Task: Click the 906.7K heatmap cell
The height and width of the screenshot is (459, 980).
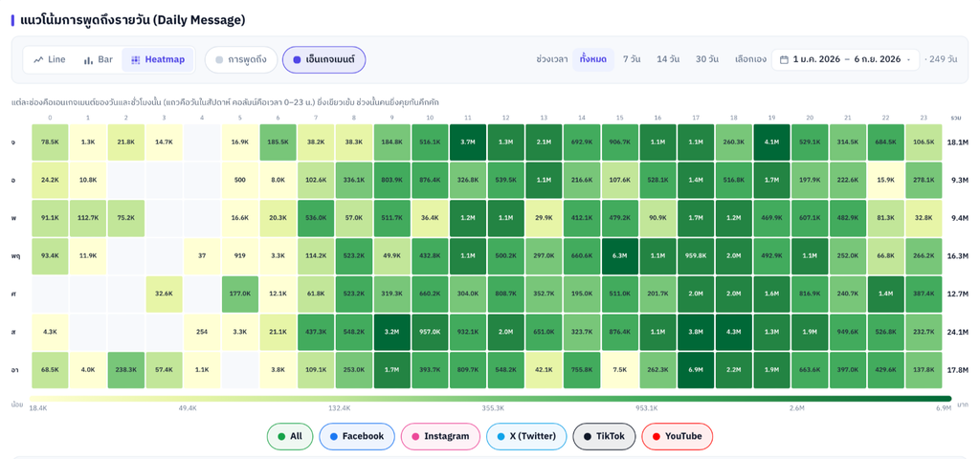Action: (x=620, y=142)
